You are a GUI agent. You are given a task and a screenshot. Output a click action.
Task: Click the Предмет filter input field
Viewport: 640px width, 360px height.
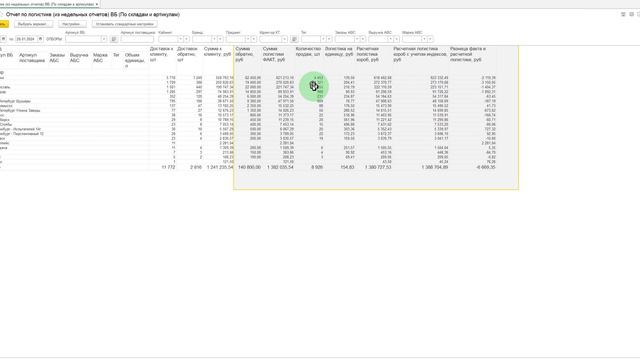[236, 39]
